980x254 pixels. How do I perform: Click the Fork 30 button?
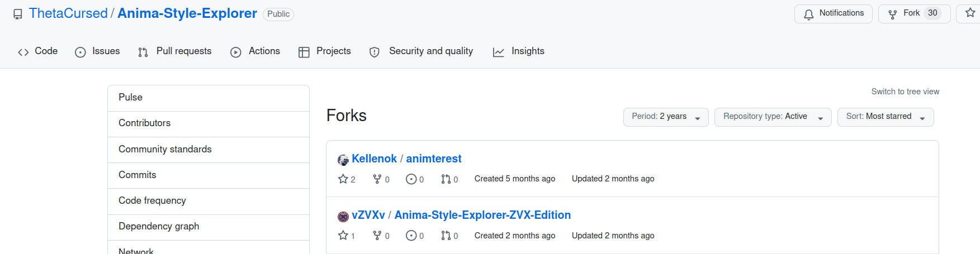pyautogui.click(x=915, y=13)
